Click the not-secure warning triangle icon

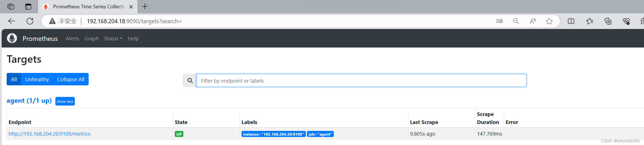click(x=52, y=21)
